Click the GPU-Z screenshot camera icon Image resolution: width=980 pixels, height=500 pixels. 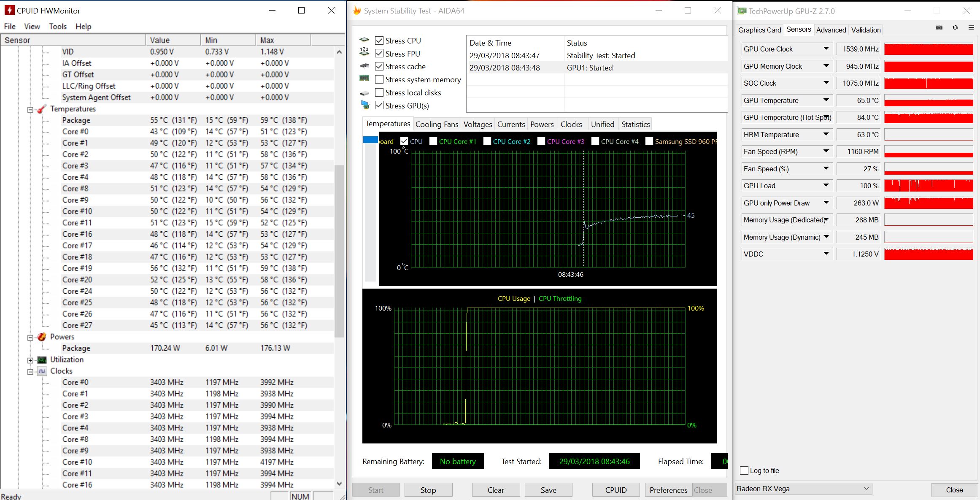click(x=939, y=28)
